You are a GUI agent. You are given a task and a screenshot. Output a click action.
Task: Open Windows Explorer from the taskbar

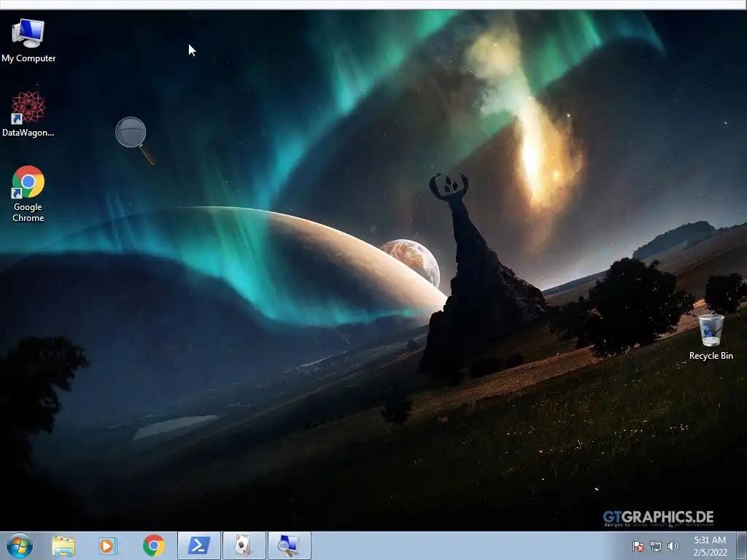point(63,546)
